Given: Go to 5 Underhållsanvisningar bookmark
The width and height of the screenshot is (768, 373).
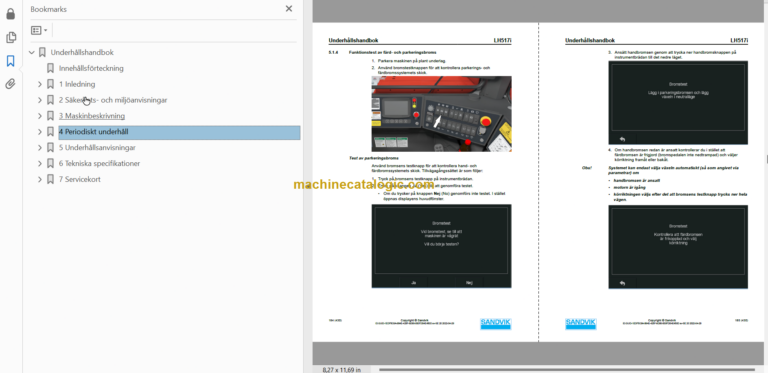Looking at the screenshot, I should pos(97,147).
